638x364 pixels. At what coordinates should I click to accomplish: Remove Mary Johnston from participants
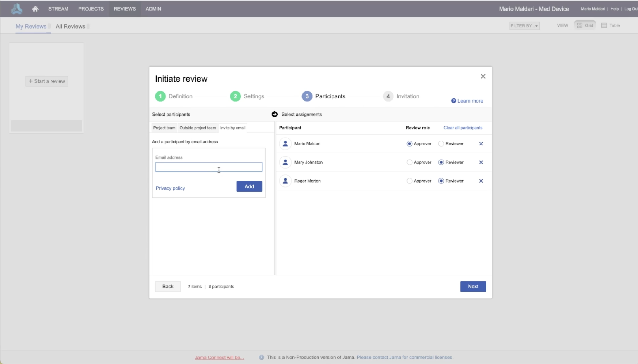pos(481,162)
